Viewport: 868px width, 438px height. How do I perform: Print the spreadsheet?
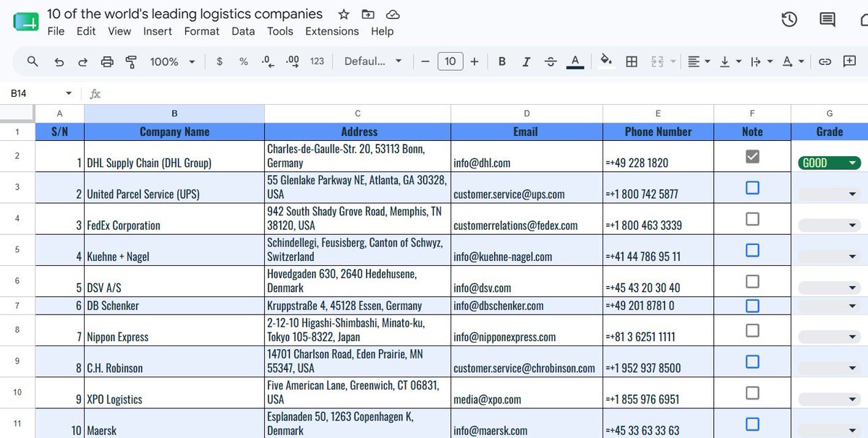click(107, 62)
